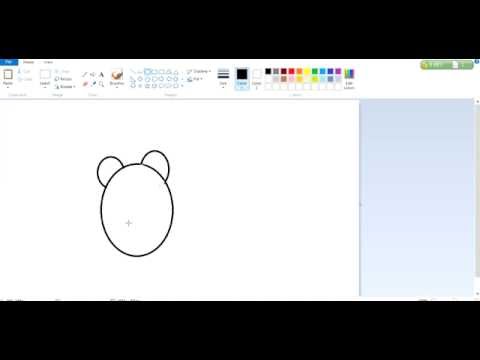Choose the Pentagon shape

click(x=147, y=79)
